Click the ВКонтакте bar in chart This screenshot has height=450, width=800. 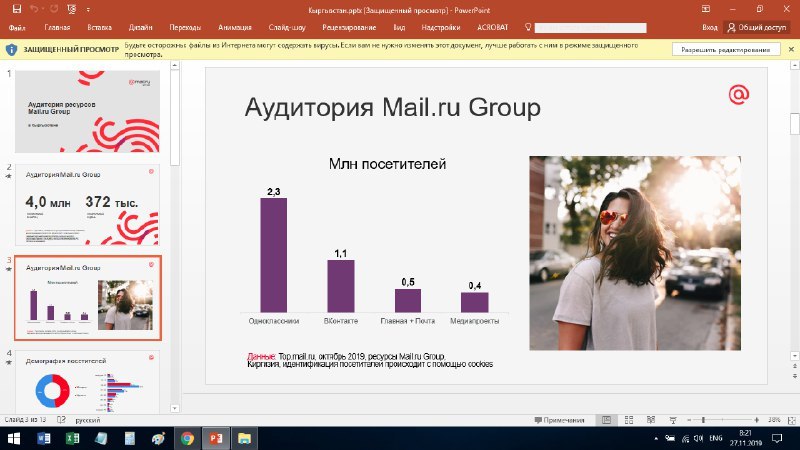[x=341, y=286]
